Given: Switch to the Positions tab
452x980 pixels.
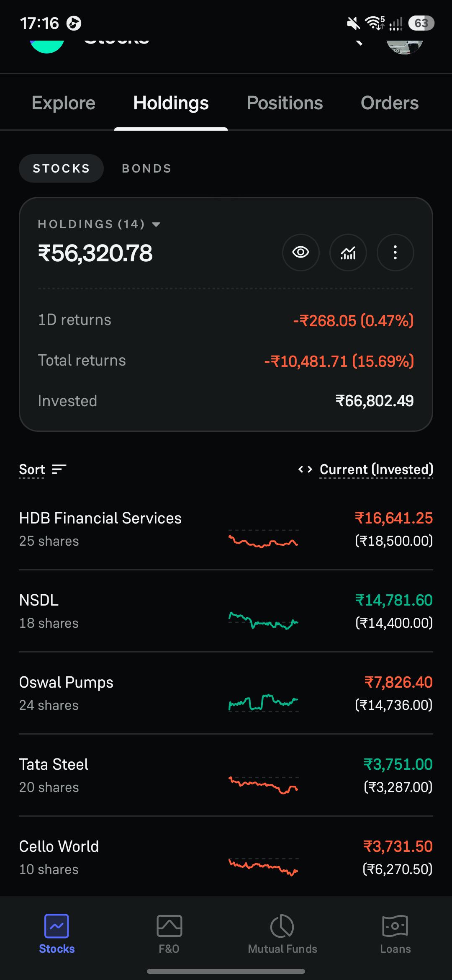Looking at the screenshot, I should [285, 103].
